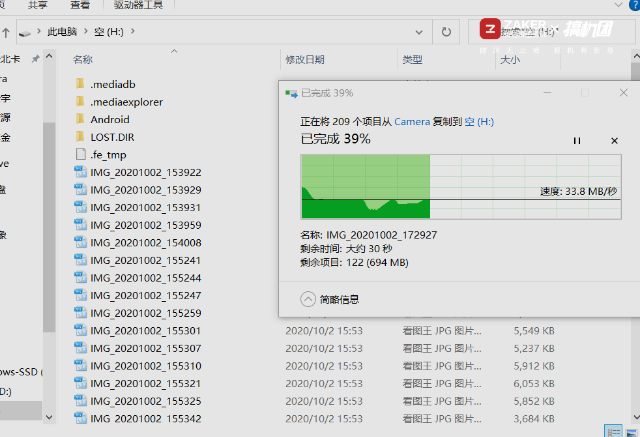Sort files by 修改日期 column
Screen dimensions: 640x437
point(305,60)
